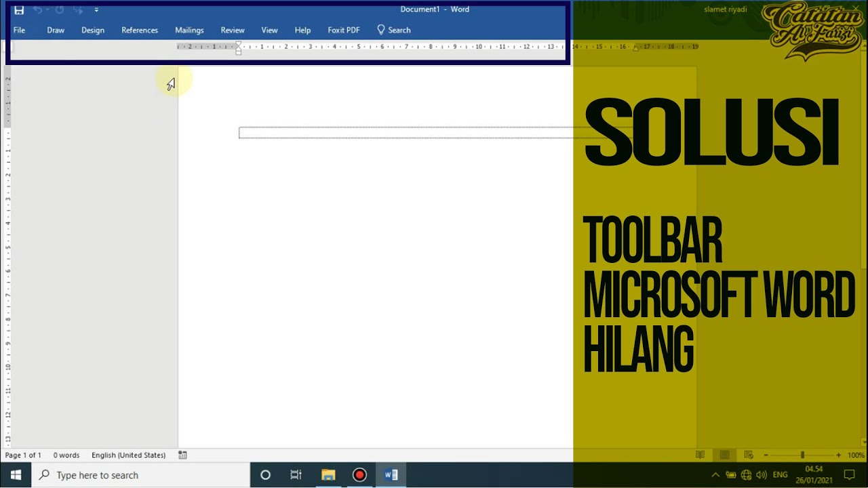The height and width of the screenshot is (488, 868).
Task: Open Cortana circle icon on taskbar
Action: (x=265, y=475)
